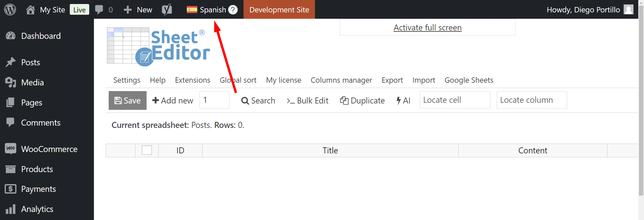This screenshot has height=220, width=644.
Task: Click Add new rows button
Action: pos(173,100)
